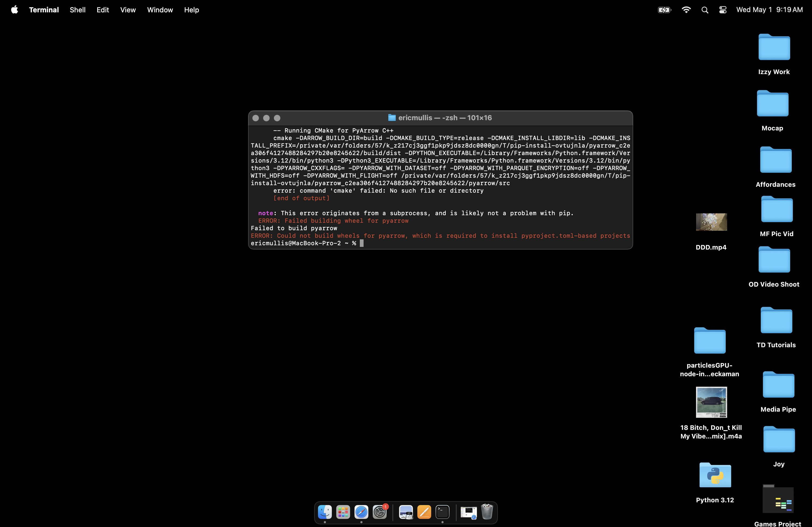Open the View menu
This screenshot has height=527, width=812.
(x=128, y=10)
